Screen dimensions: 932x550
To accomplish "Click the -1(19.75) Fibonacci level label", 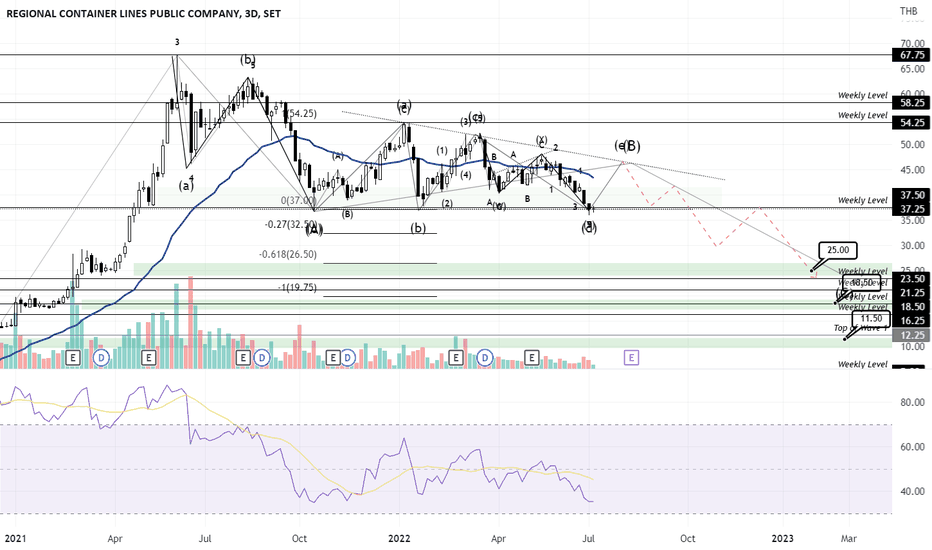I will [297, 287].
